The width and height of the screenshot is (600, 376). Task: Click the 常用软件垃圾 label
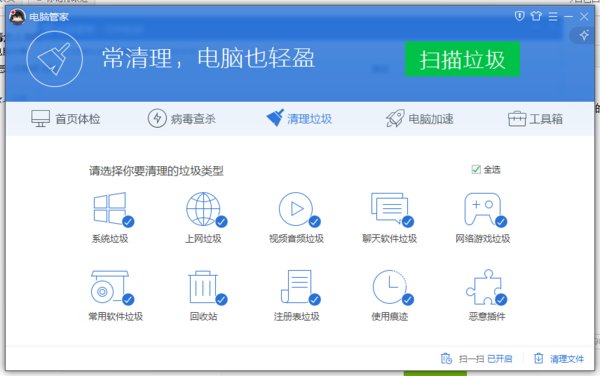tap(115, 316)
